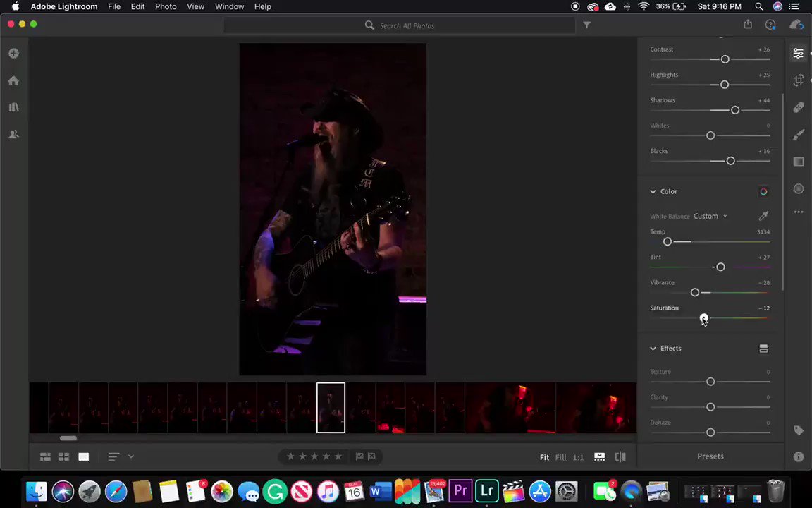Set rating to three stars
Viewport: 812px width, 508px height.
point(314,456)
